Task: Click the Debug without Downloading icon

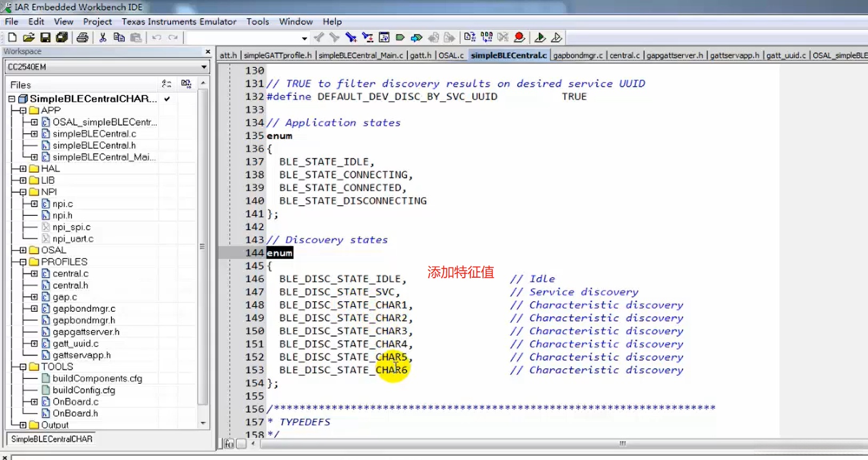Action: point(556,37)
